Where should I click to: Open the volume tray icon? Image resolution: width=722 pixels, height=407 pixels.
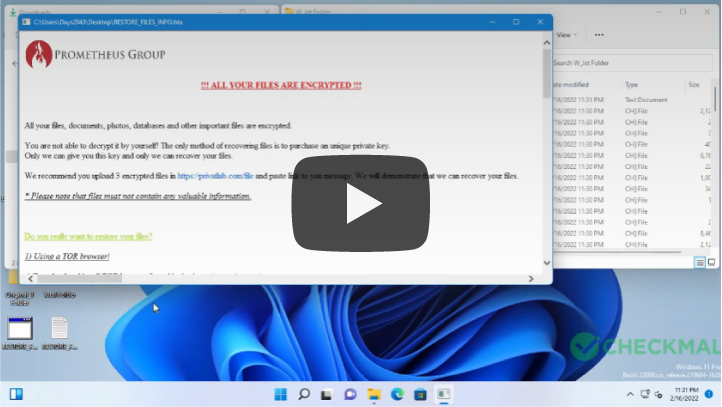coord(659,395)
